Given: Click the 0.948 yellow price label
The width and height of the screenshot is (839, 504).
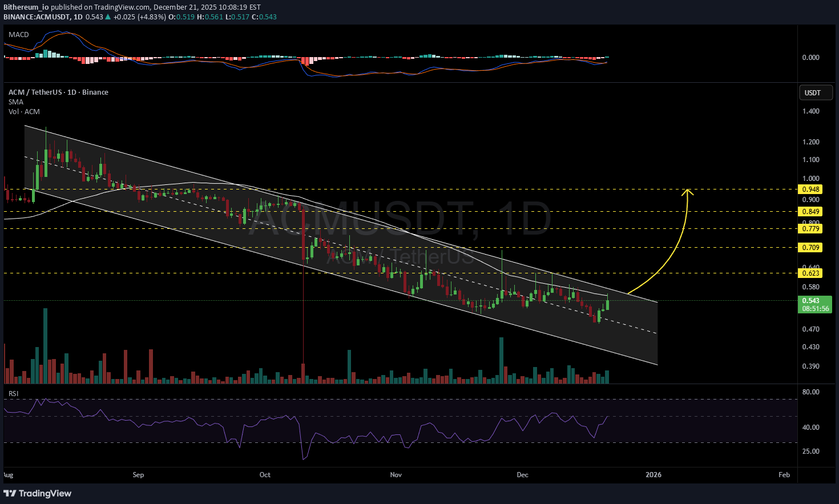Looking at the screenshot, I should pos(810,189).
